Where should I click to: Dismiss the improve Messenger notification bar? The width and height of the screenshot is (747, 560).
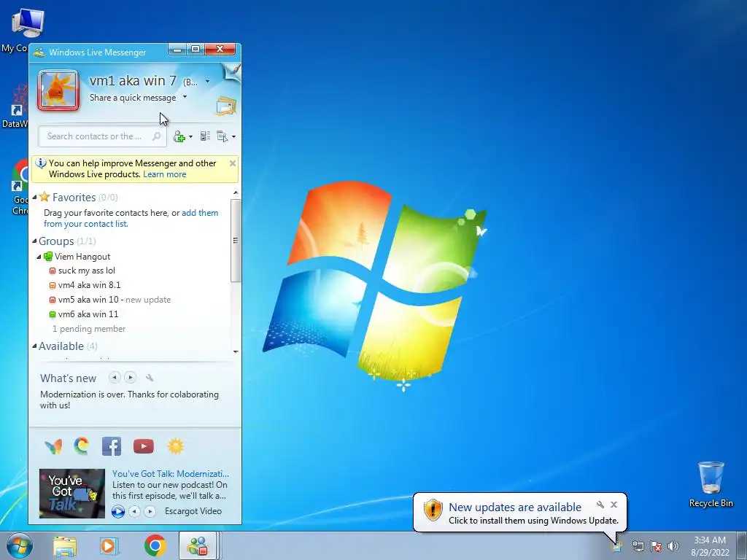[x=233, y=163]
